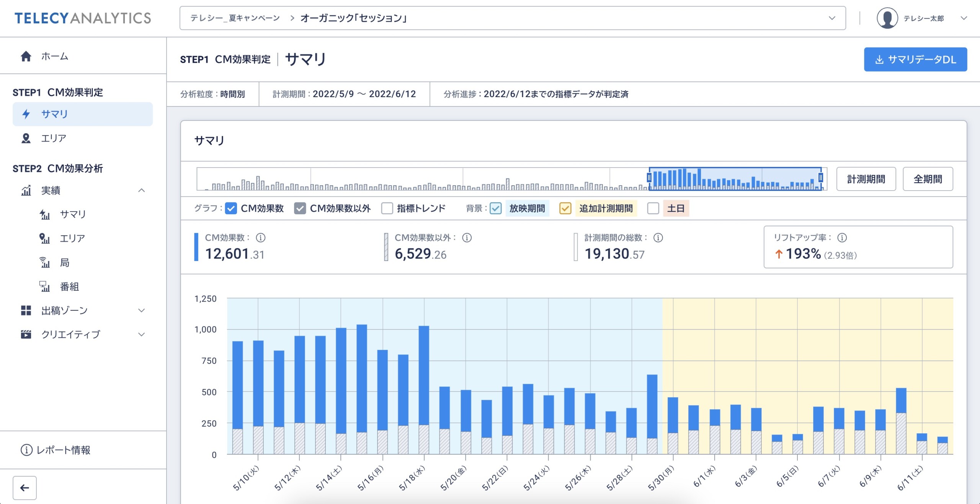Click the home icon in sidebar
This screenshot has height=504, width=980.
click(x=26, y=56)
